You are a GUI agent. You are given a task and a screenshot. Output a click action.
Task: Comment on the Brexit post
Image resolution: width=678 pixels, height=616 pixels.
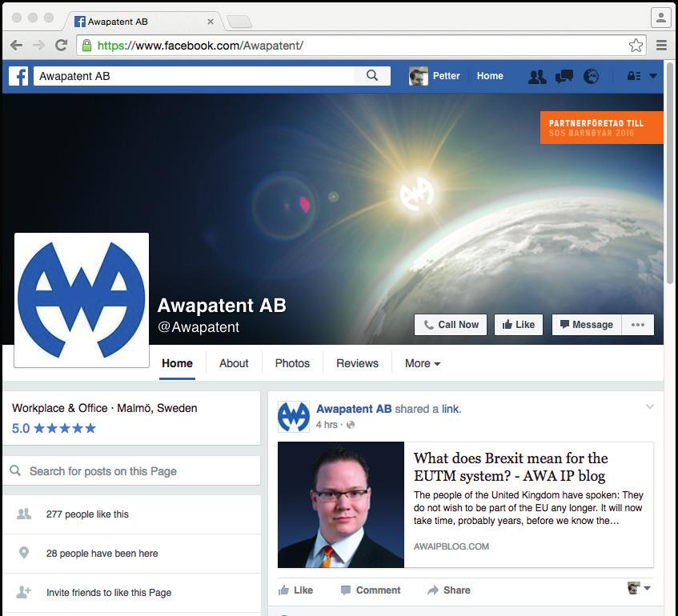(x=371, y=590)
